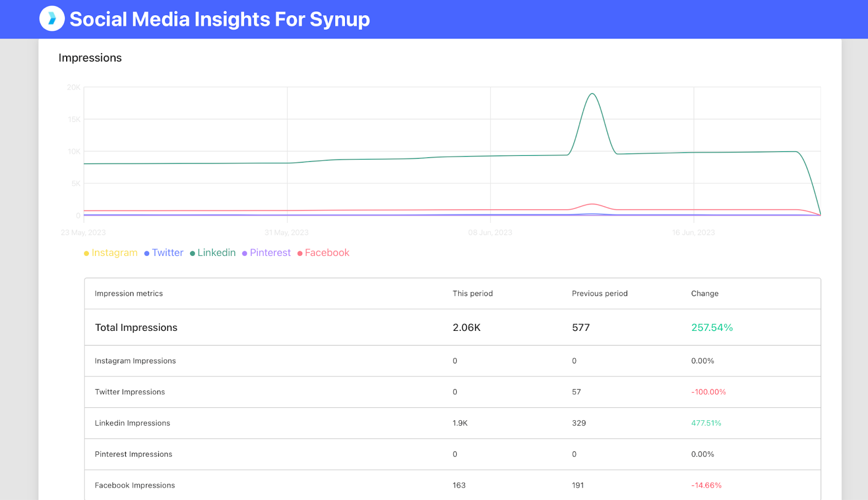Select the Social Media Insights For Synup title
Screen dimensions: 868x500
220,20
